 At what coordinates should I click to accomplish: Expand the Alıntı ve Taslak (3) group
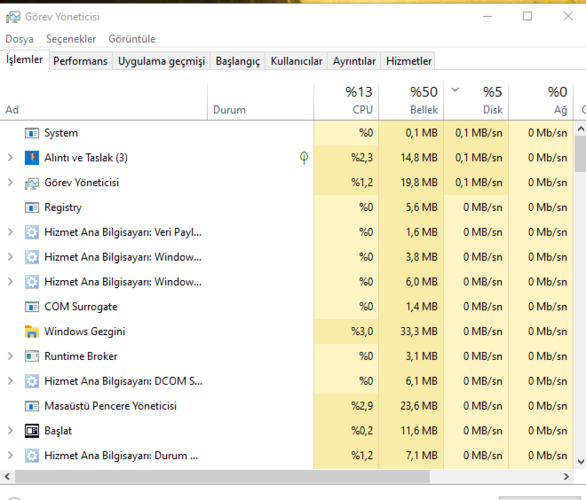pos(10,158)
